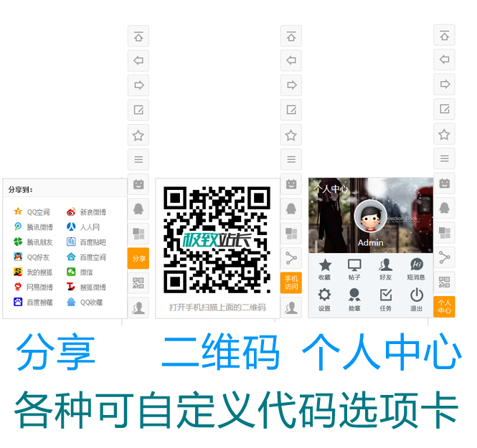Open 好友 icon in personal center
Viewport: 477px width, 448px height.
[x=385, y=269]
